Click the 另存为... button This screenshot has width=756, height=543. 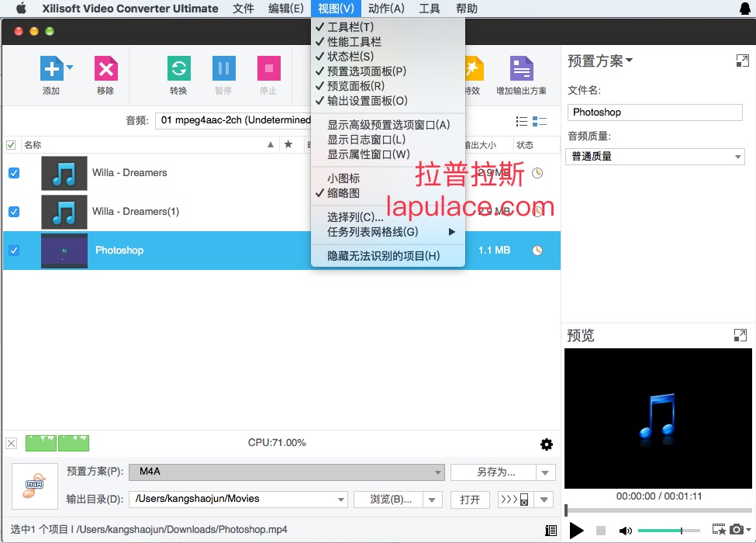click(x=495, y=472)
